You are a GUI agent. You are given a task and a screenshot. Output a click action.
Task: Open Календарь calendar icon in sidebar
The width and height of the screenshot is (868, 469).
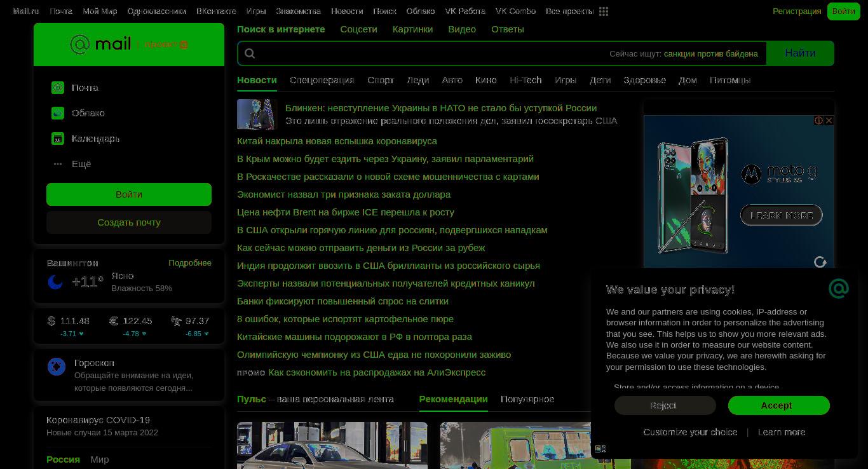click(58, 139)
